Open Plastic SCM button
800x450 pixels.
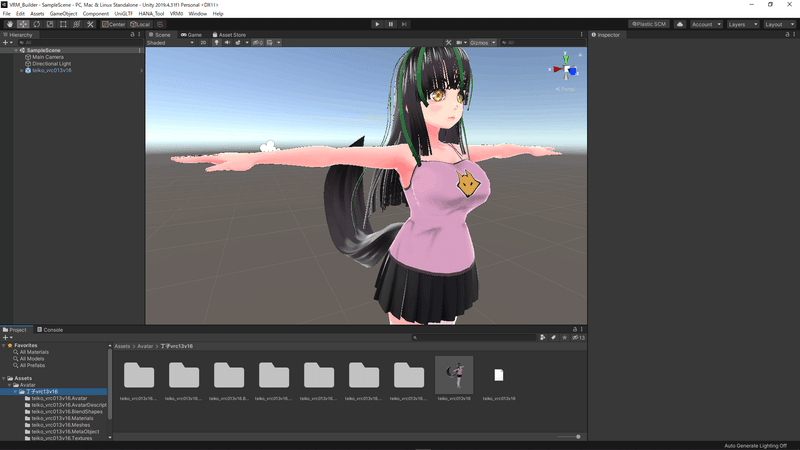point(648,24)
